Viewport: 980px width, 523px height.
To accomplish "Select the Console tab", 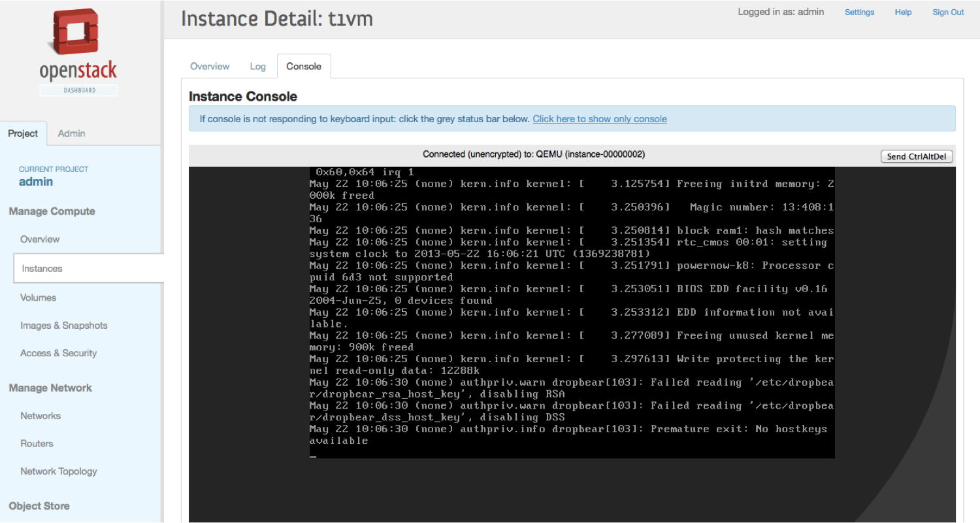I will click(x=304, y=67).
